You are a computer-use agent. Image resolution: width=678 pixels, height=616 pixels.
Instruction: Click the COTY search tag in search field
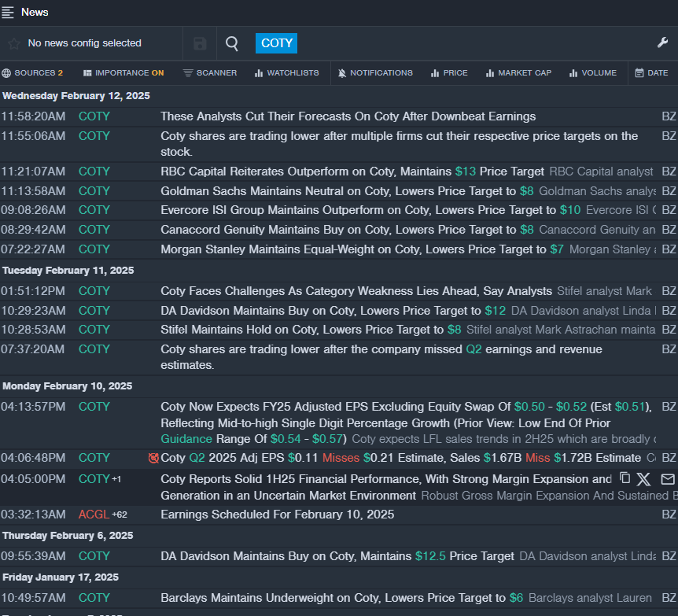tap(276, 43)
